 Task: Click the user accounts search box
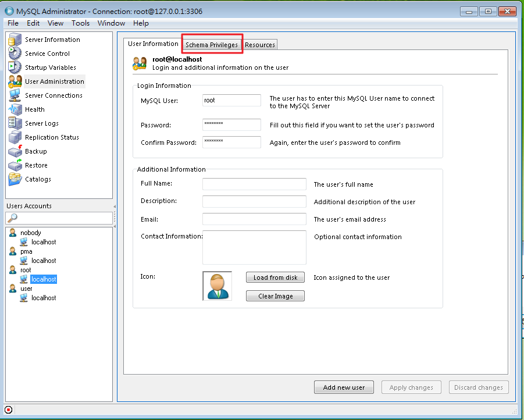pos(62,218)
